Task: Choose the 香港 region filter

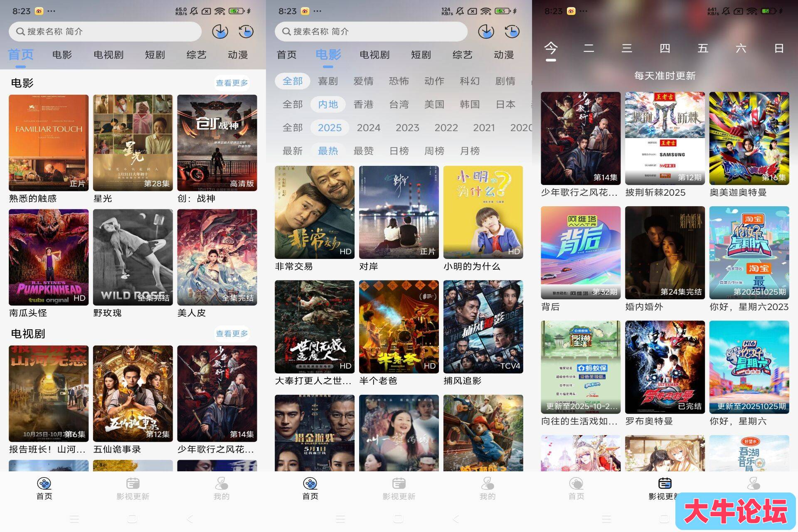Action: [x=363, y=104]
